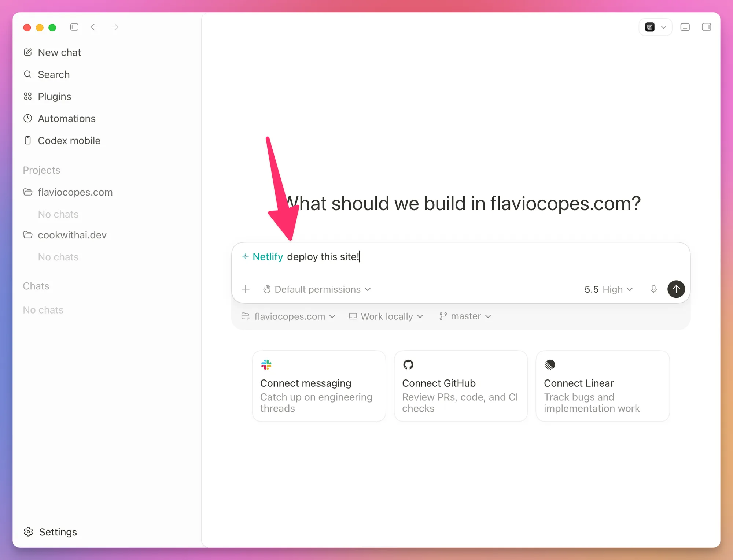The width and height of the screenshot is (733, 560).
Task: Go forward with the right arrow
Action: (x=115, y=27)
